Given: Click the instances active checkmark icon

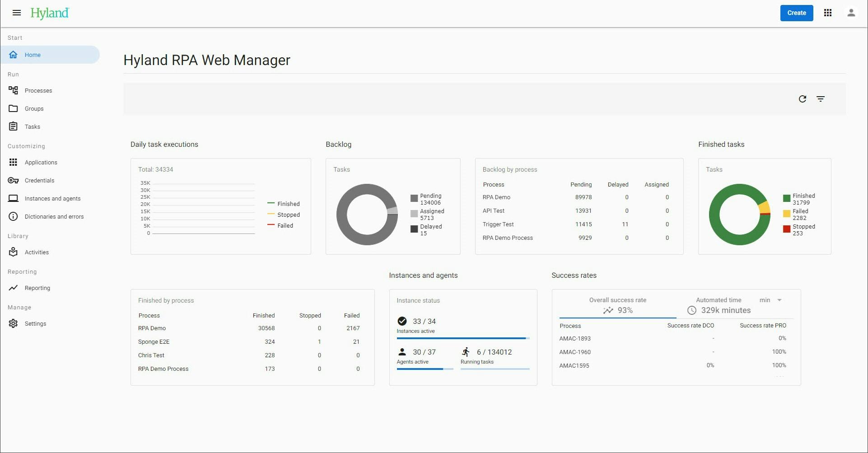Looking at the screenshot, I should tap(402, 321).
